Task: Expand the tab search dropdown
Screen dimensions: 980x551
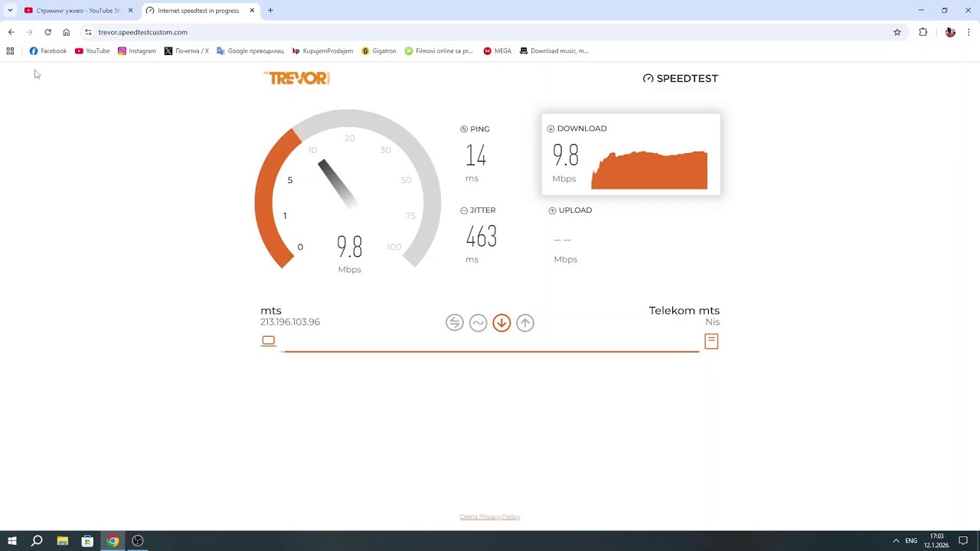Action: coord(10,11)
